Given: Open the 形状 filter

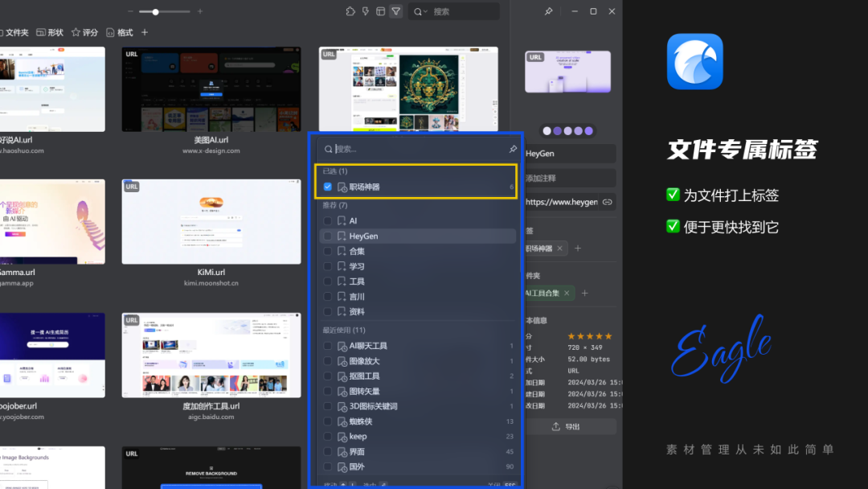Looking at the screenshot, I should [50, 33].
